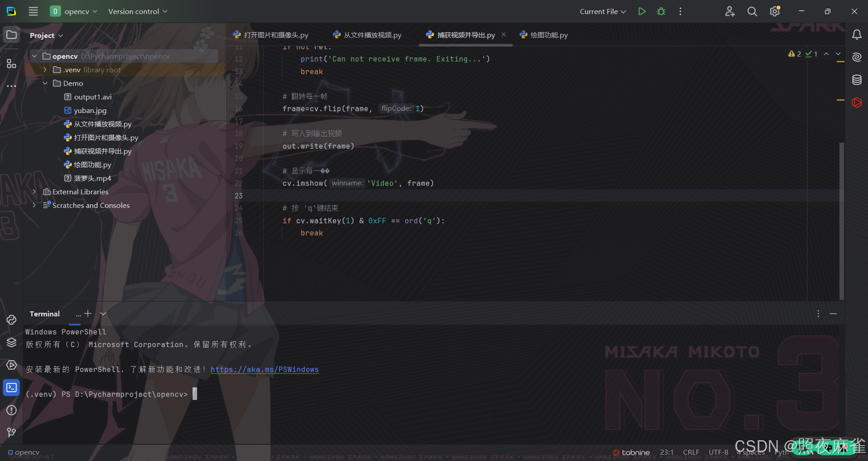Screen dimensions: 868x461
Task: Open the aka.ms/PSWindows link
Action: tap(264, 369)
